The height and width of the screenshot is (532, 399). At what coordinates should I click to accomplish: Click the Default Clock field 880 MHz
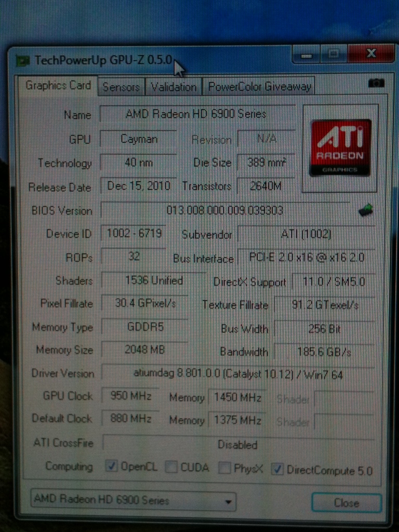click(130, 418)
